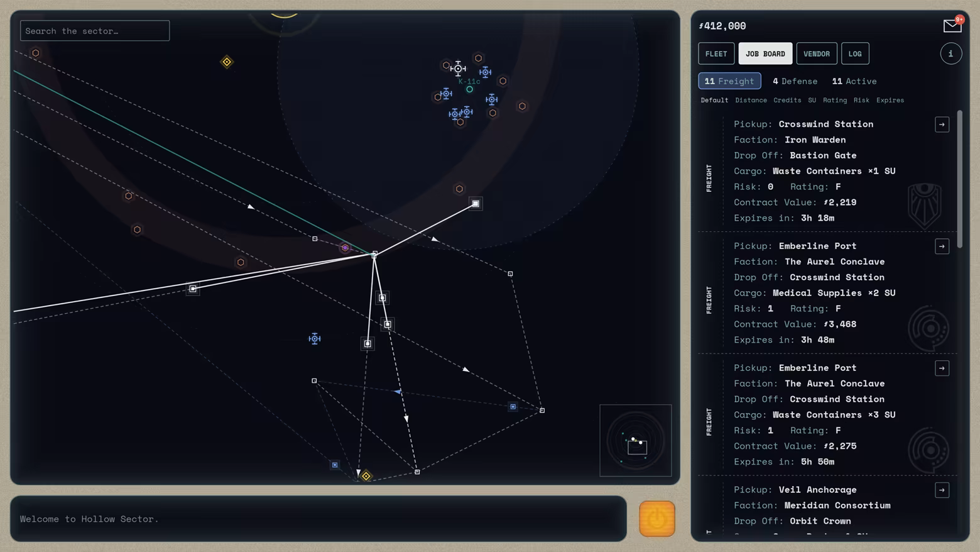Sort jobs by Credits

click(787, 100)
